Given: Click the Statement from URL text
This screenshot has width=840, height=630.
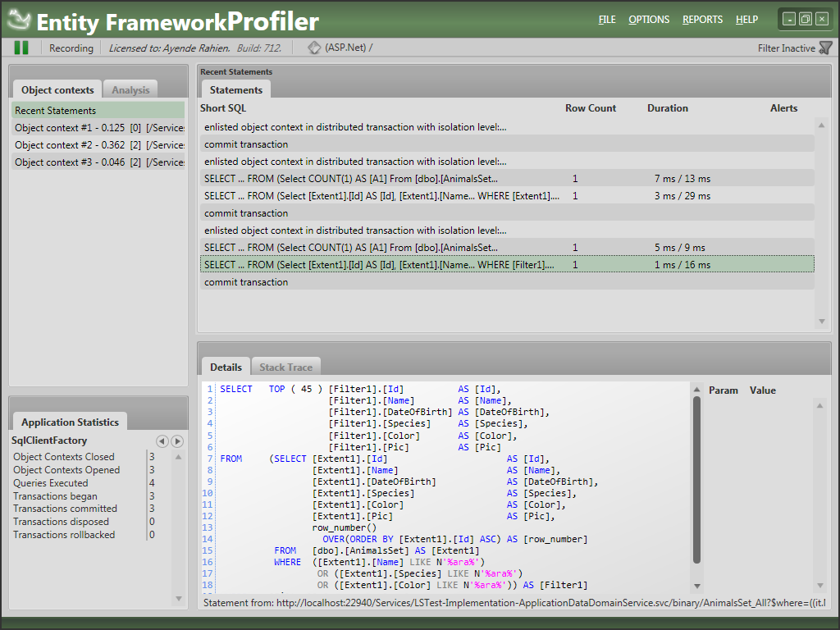Looking at the screenshot, I should [514, 603].
